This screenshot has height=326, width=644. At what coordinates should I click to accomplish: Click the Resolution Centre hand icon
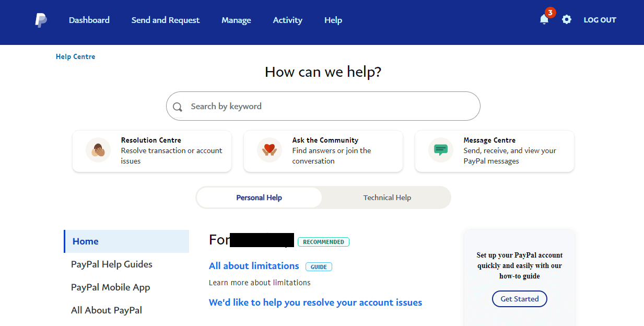point(98,150)
